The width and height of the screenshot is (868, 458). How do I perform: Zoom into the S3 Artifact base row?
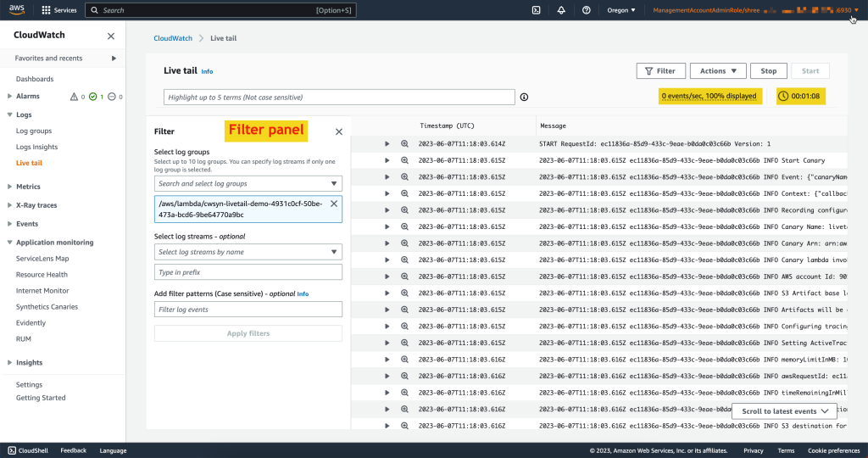click(x=404, y=293)
